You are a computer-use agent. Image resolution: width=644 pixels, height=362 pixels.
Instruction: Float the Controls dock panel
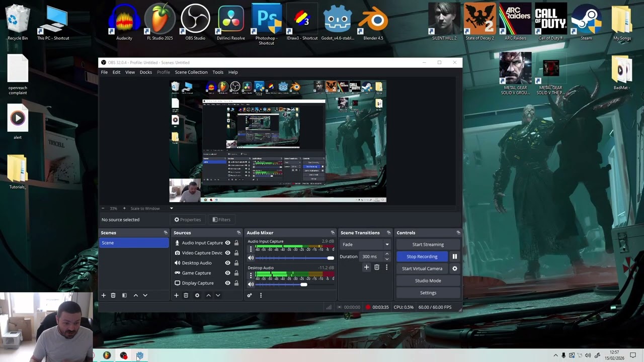[458, 233]
